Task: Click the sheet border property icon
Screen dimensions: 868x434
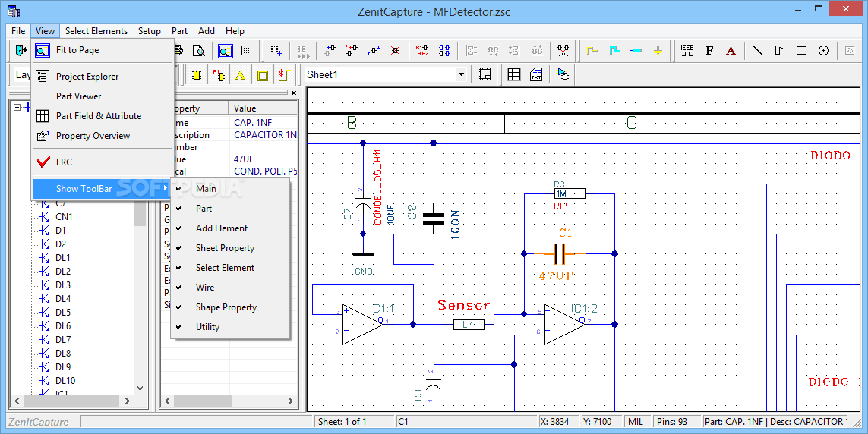Action: coord(485,74)
